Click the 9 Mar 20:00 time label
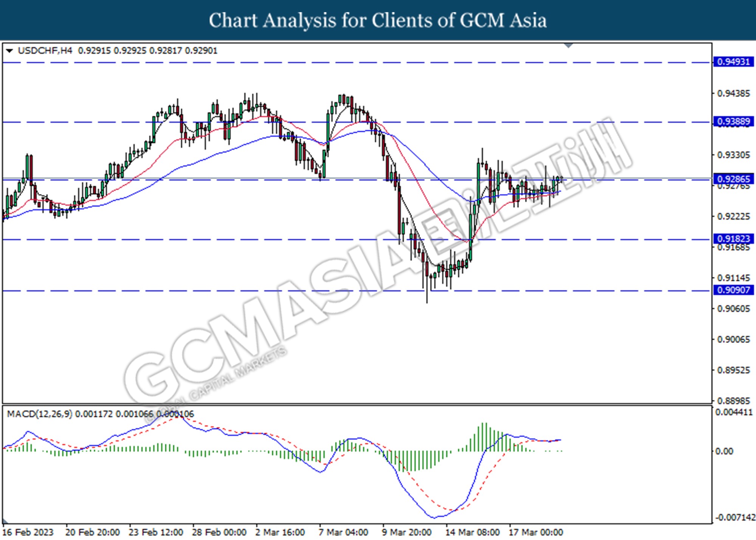The image size is (756, 540). tap(407, 532)
